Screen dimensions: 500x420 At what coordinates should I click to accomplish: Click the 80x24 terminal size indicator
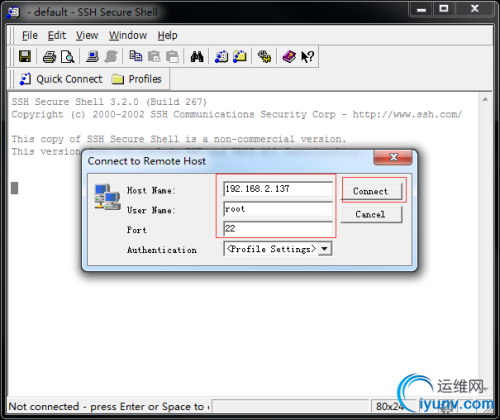pos(390,407)
